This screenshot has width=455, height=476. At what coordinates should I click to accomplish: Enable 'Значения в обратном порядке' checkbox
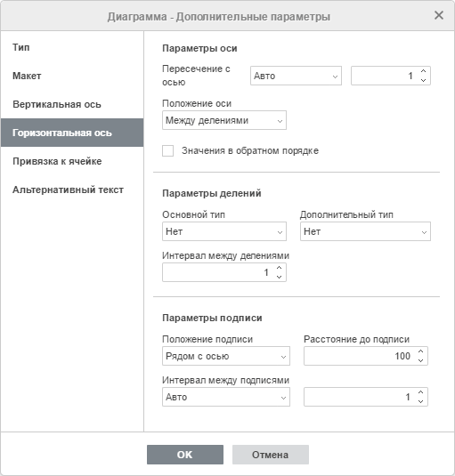click(x=168, y=150)
